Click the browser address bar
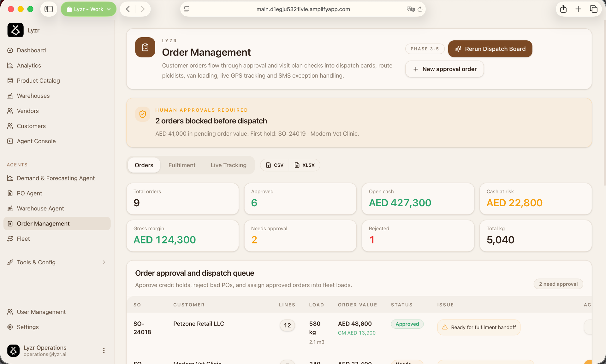The image size is (606, 364). coord(303,9)
